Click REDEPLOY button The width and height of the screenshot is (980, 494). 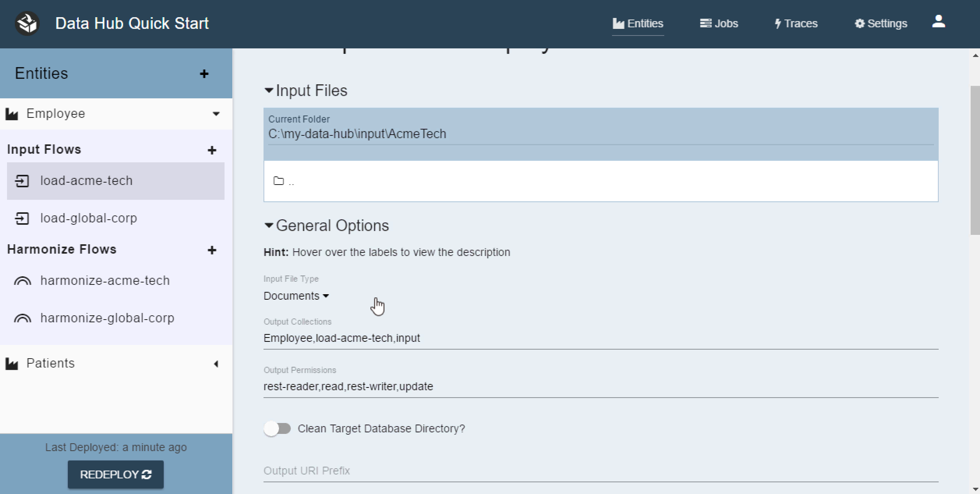pyautogui.click(x=115, y=474)
